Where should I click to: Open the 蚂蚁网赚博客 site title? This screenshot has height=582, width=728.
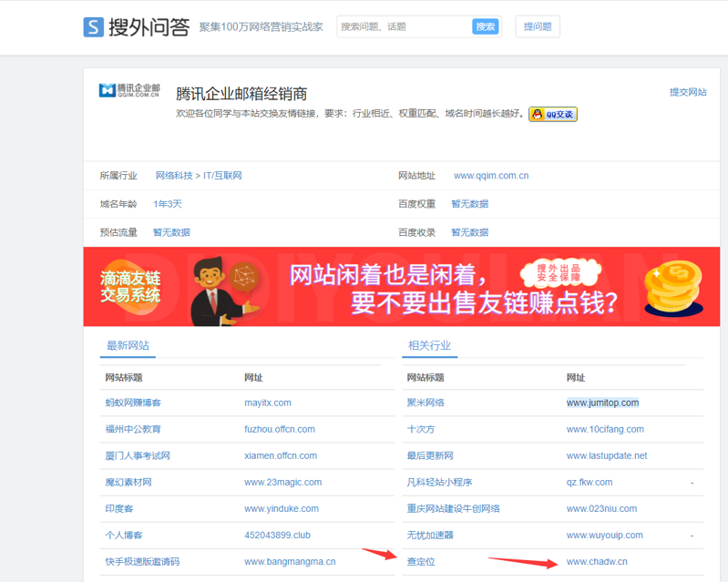coord(133,403)
